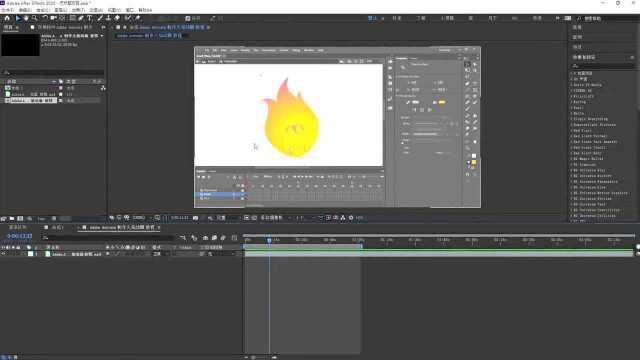
Task: Enable motion blur switch in timeline header
Action: tap(223, 237)
